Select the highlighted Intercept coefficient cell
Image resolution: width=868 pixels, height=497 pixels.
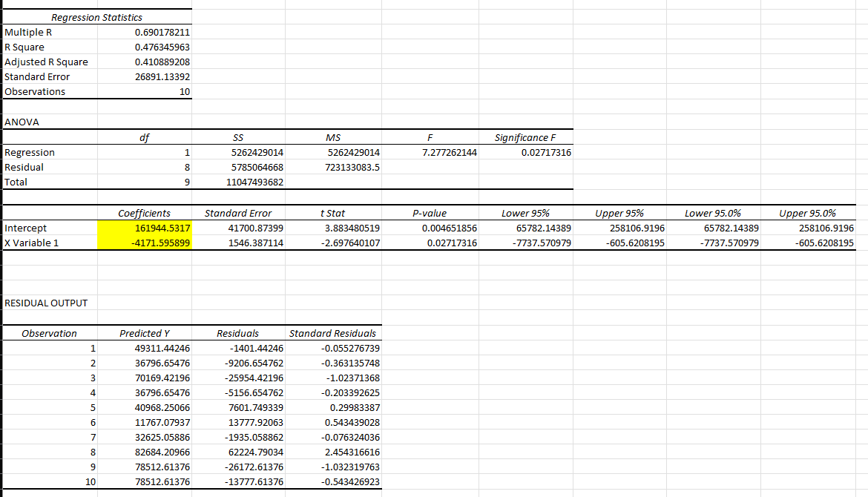click(x=145, y=228)
